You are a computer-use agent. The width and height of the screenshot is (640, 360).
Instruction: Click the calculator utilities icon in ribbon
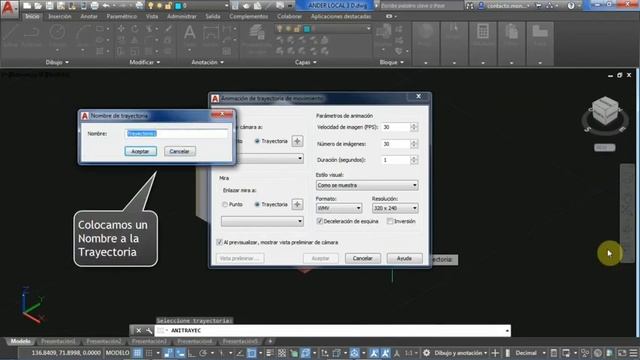point(483,32)
